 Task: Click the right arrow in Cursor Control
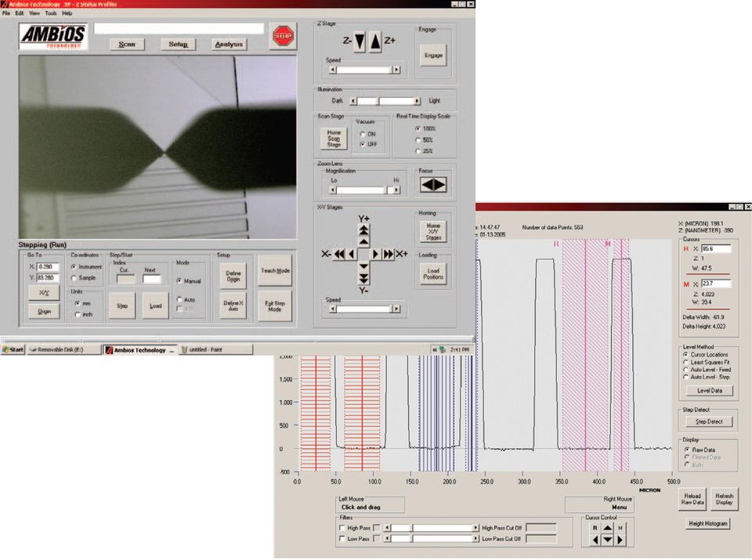click(620, 540)
